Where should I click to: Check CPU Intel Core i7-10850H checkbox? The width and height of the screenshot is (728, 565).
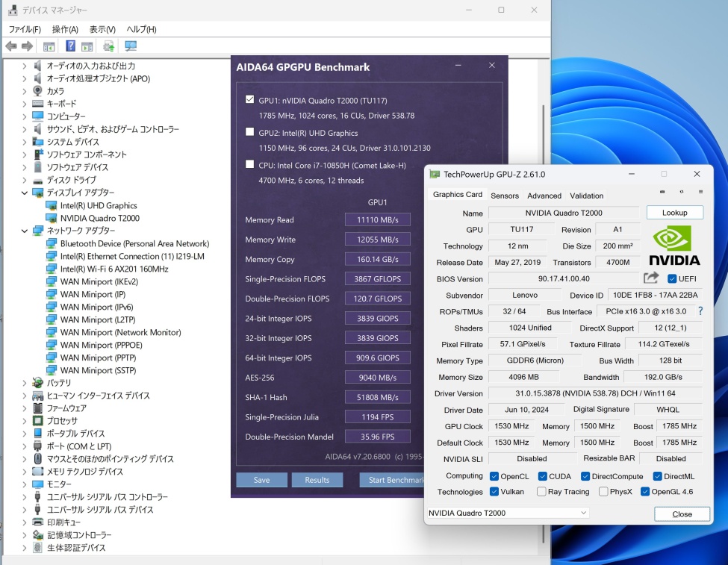tap(250, 164)
